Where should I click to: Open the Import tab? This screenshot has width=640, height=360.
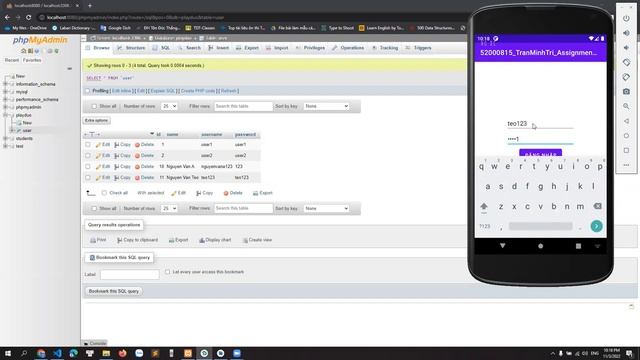(x=277, y=48)
